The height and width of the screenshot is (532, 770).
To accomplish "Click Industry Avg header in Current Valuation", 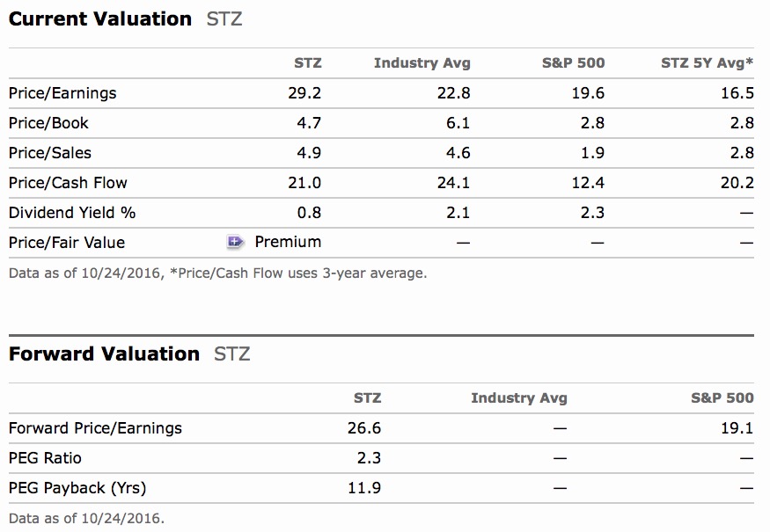I will click(x=422, y=62).
